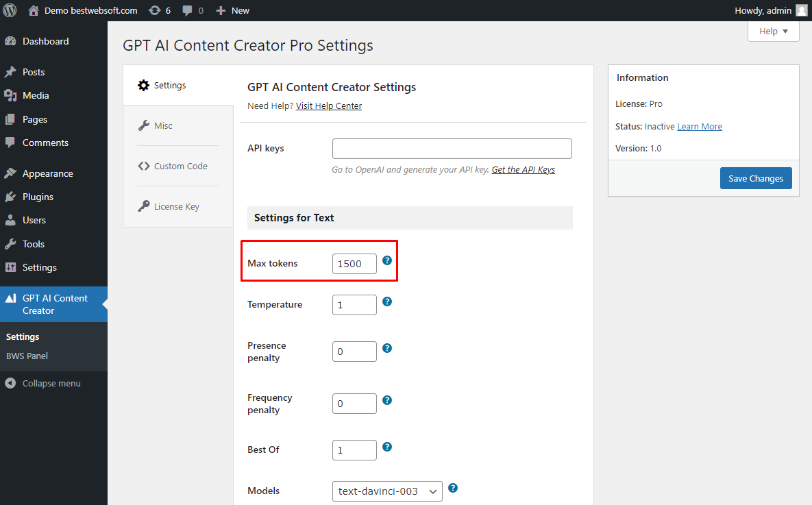
Task: Click help icon beside Frequency penalty
Action: tap(387, 400)
